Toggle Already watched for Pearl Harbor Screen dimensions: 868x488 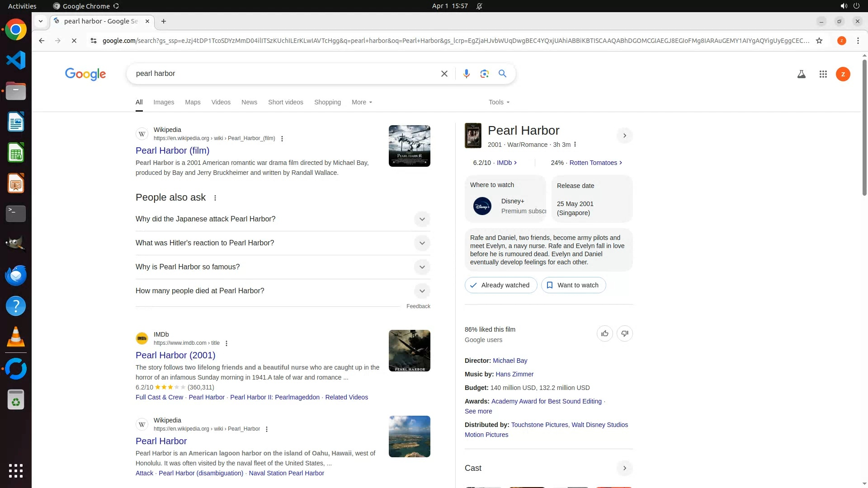(500, 285)
